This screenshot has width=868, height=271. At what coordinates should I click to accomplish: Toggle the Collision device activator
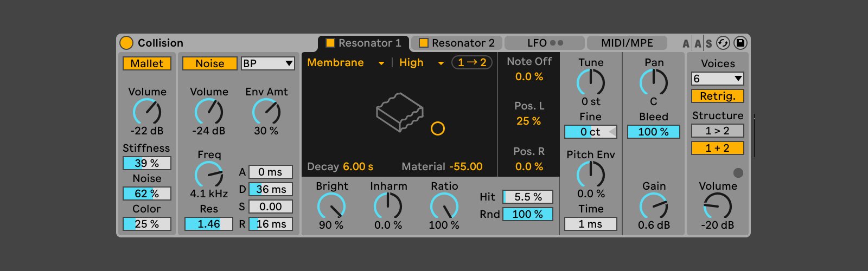click(x=126, y=43)
